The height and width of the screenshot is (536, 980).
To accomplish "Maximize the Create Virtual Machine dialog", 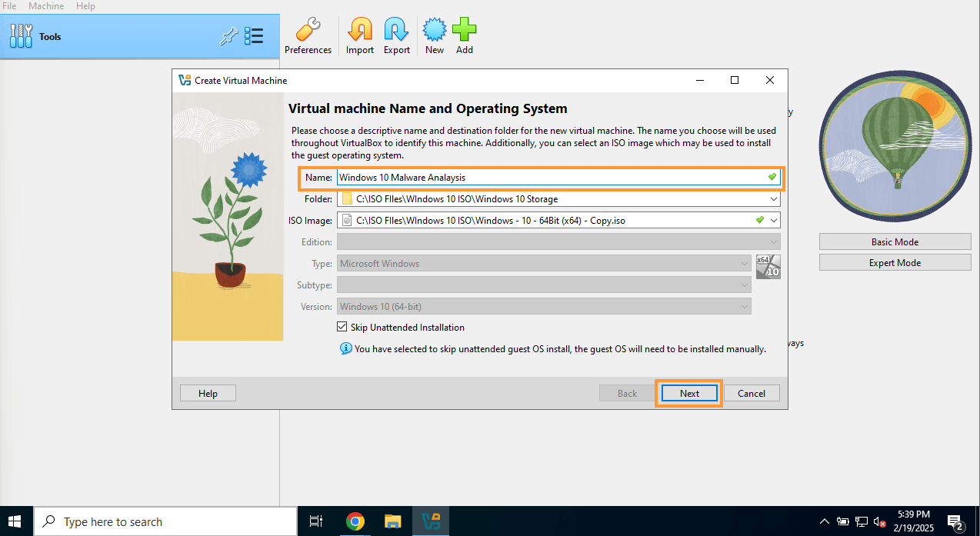I will [x=735, y=80].
